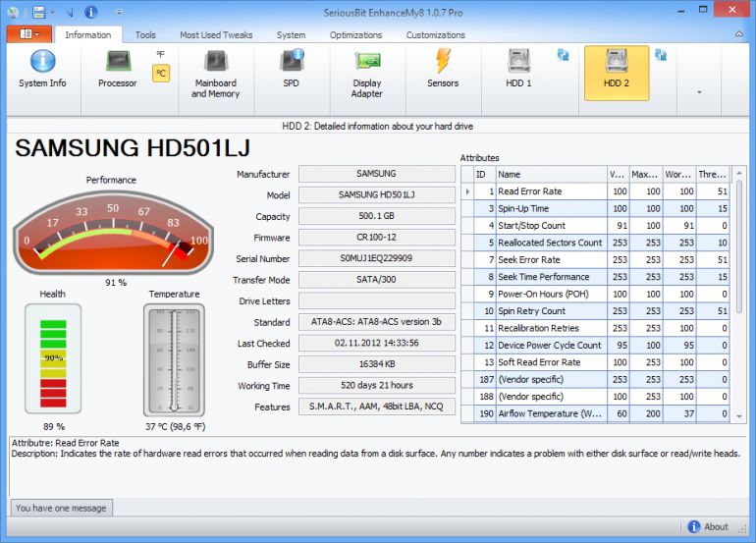This screenshot has width=756, height=543.
Task: Click the Performance gauge
Action: coord(113,233)
